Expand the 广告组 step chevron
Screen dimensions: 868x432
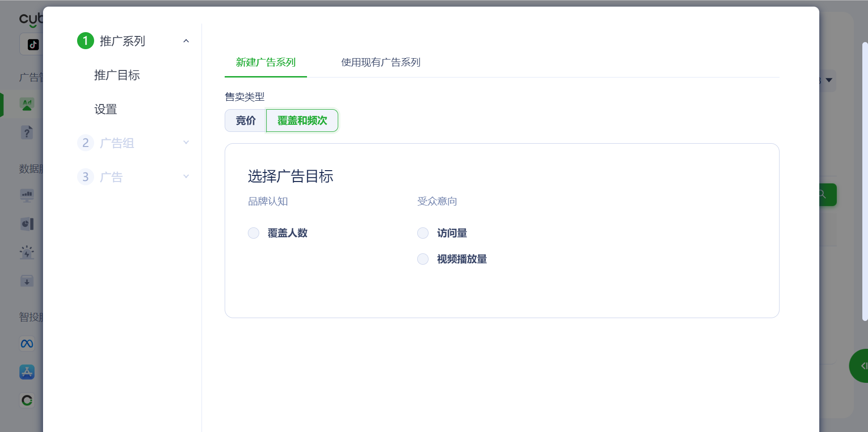click(x=186, y=142)
